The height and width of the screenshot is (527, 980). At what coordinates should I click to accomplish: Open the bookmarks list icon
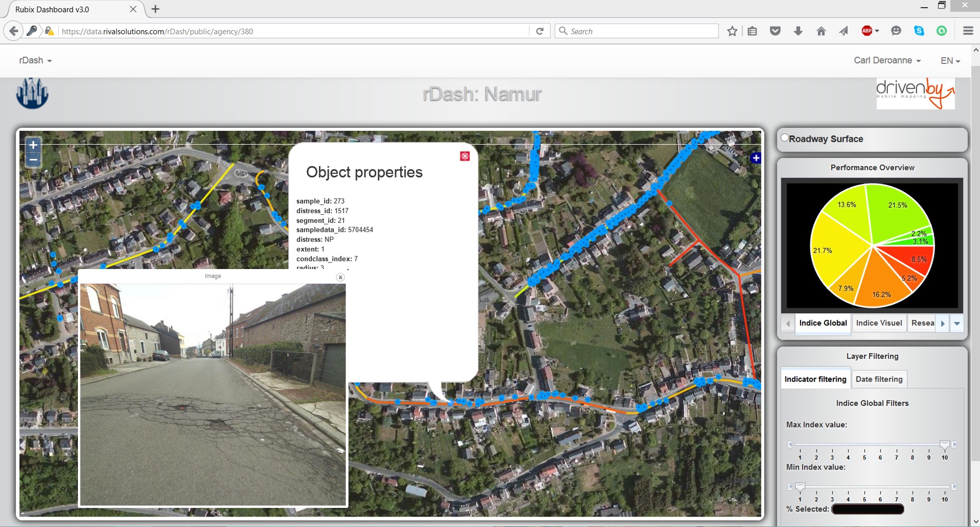(752, 31)
